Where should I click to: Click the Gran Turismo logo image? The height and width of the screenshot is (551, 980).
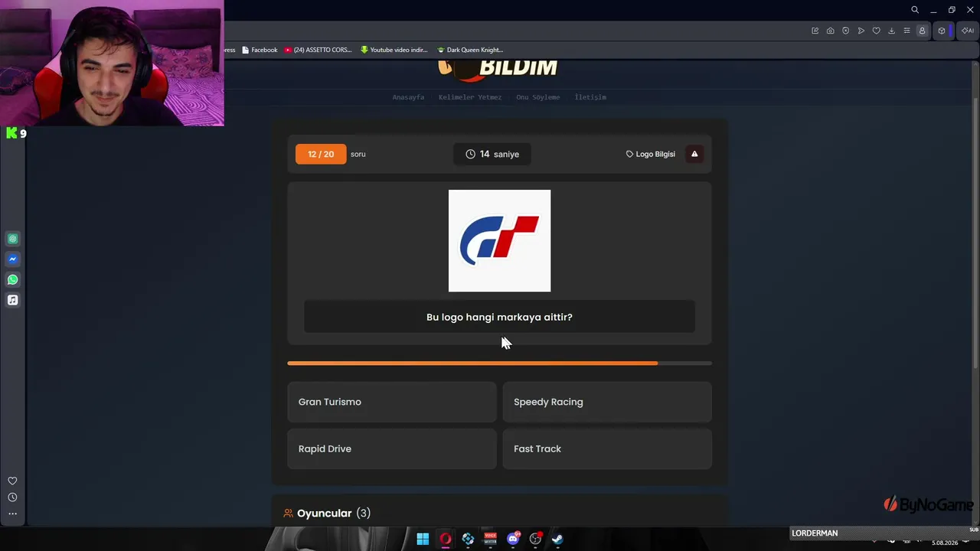coord(499,240)
